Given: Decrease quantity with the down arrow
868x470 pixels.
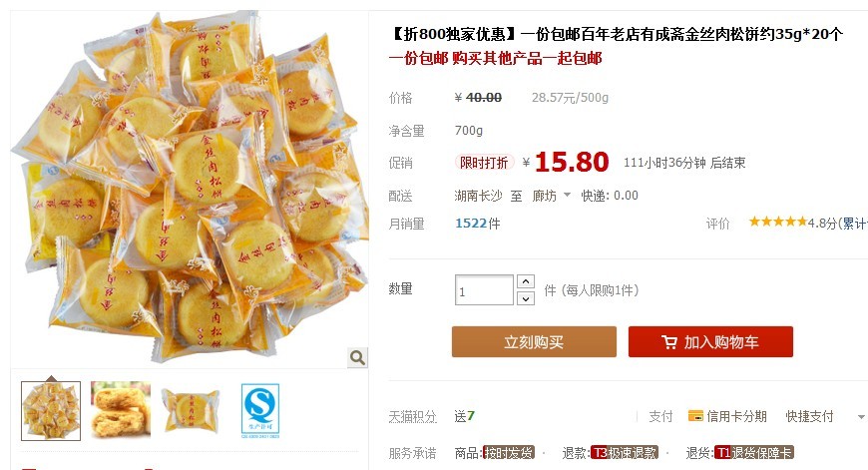Looking at the screenshot, I should point(526,298).
